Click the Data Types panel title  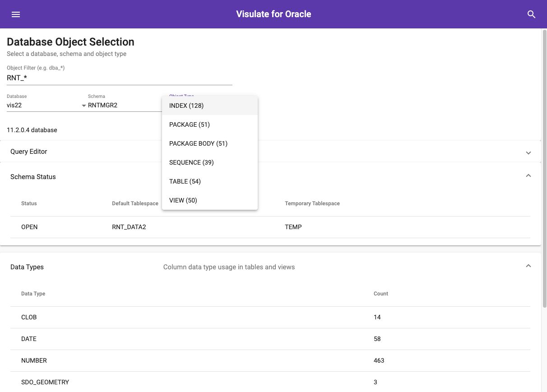pyautogui.click(x=27, y=267)
